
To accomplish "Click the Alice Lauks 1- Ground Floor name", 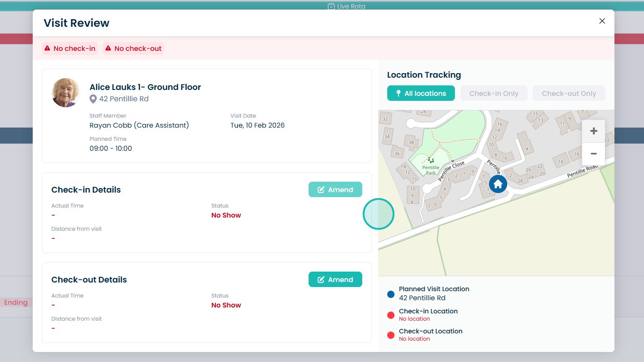I will [145, 87].
